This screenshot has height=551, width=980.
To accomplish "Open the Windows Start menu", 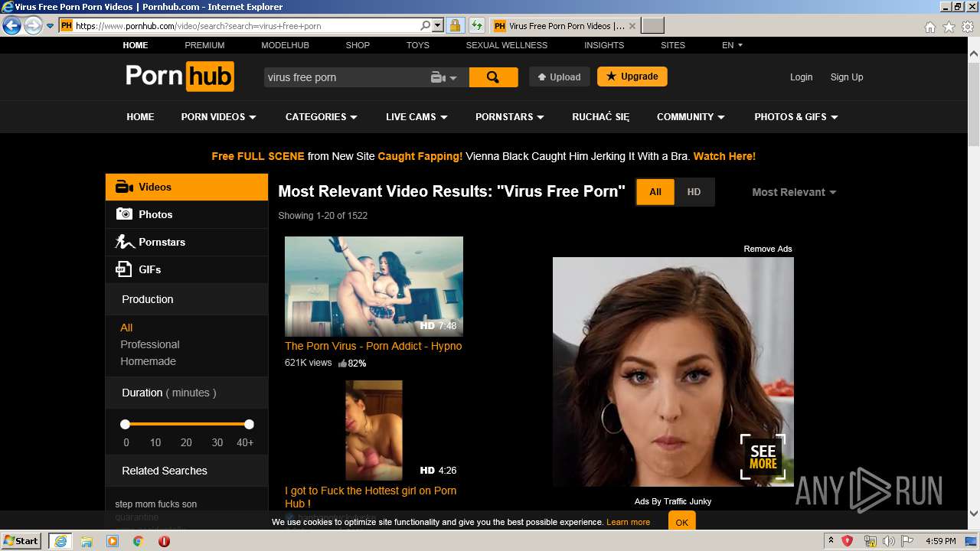I will 21,540.
